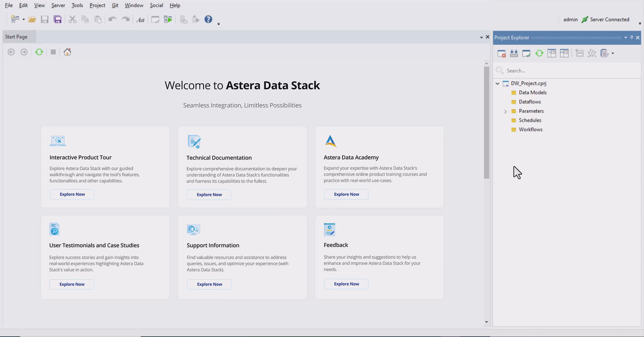This screenshot has width=644, height=337.
Task: Click Explore Now under Interactive Product Tour
Action: 72,194
